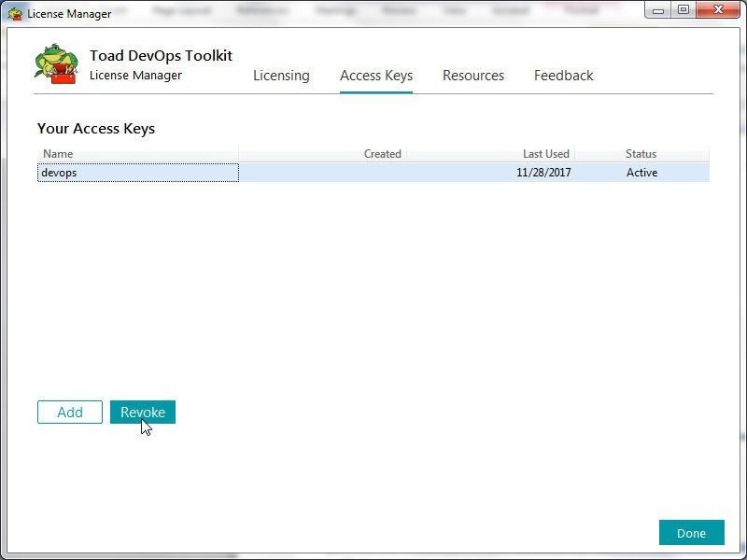Open the Resources tab
This screenshot has height=560, width=747.
[473, 76]
